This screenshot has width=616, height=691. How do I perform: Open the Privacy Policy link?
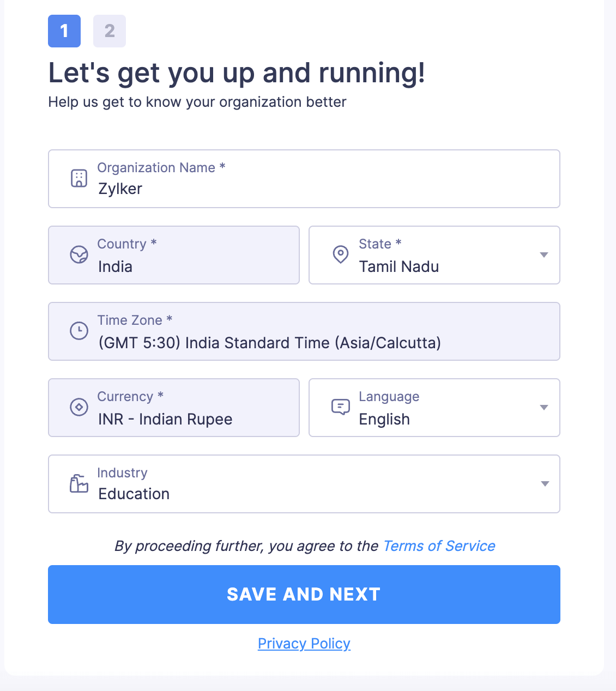coord(304,644)
